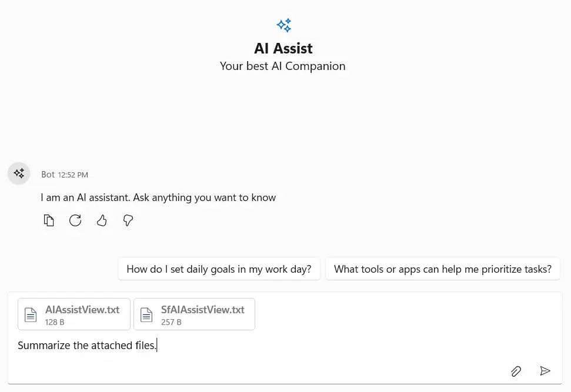Give the response a thumbs up
Image resolution: width=571 pixels, height=392 pixels.
(x=102, y=220)
